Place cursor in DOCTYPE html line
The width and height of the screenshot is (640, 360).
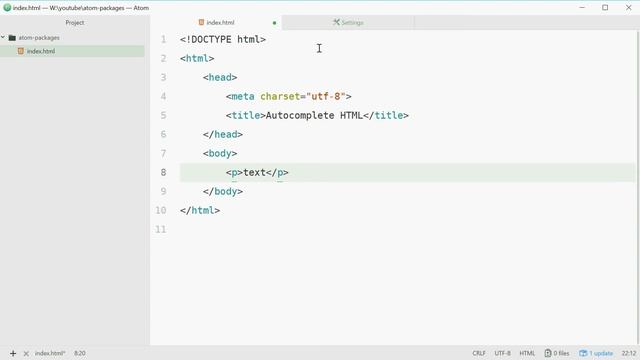click(223, 40)
